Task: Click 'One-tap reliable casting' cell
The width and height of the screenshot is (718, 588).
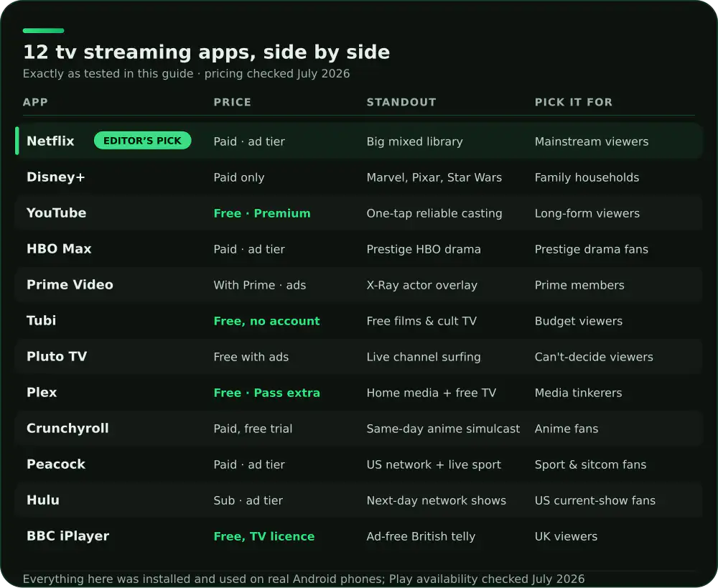Action: tap(434, 213)
